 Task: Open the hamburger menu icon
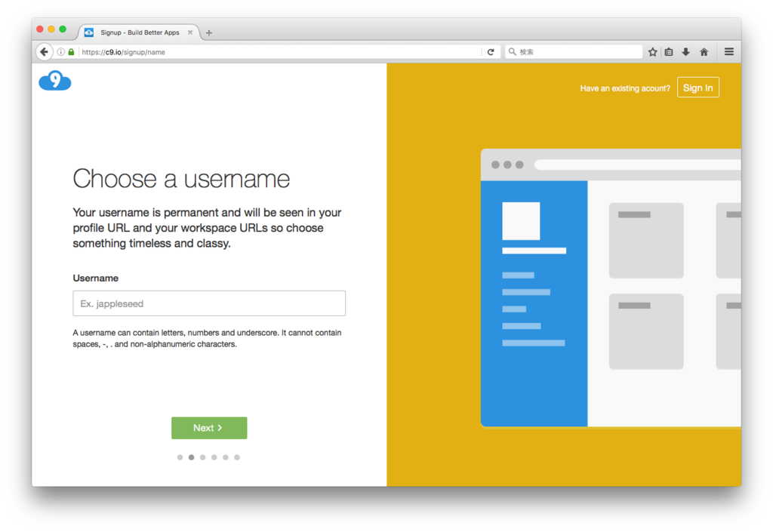point(728,52)
